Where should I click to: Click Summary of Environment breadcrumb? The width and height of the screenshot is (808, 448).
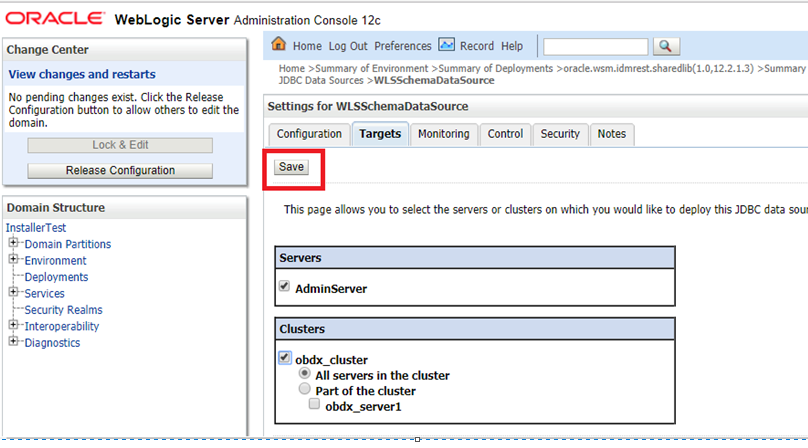pos(371,69)
